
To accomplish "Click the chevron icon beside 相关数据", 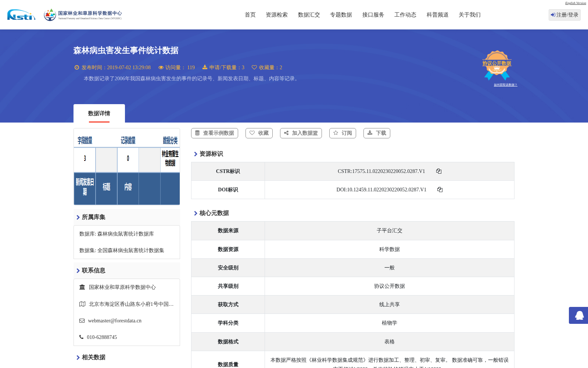I will pyautogui.click(x=78, y=357).
